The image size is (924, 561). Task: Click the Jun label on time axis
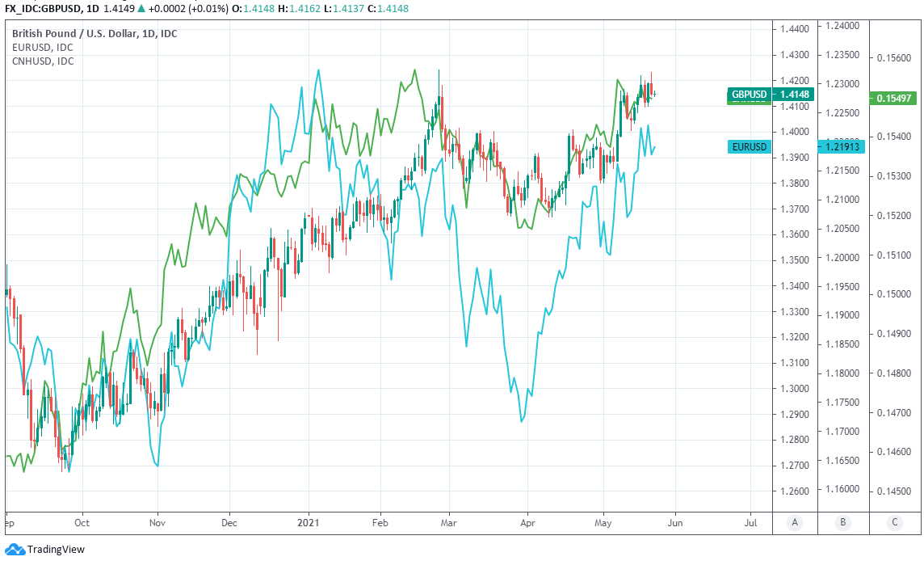pyautogui.click(x=675, y=523)
